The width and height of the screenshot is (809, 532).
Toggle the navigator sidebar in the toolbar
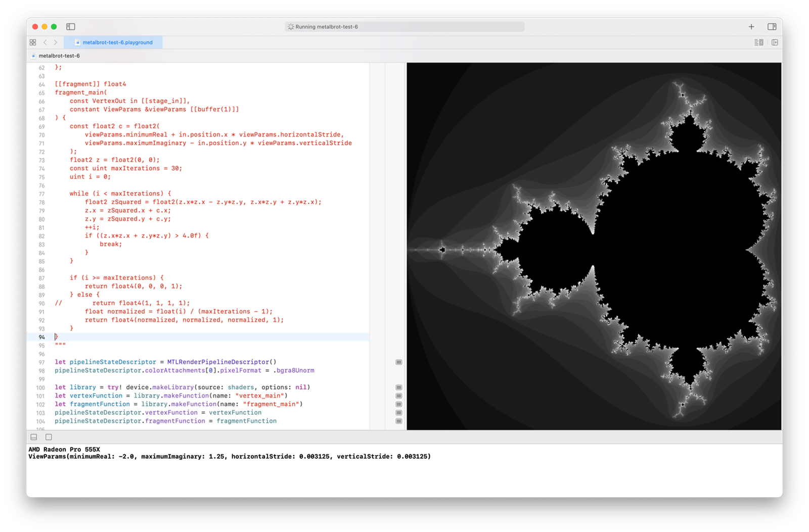click(x=71, y=27)
